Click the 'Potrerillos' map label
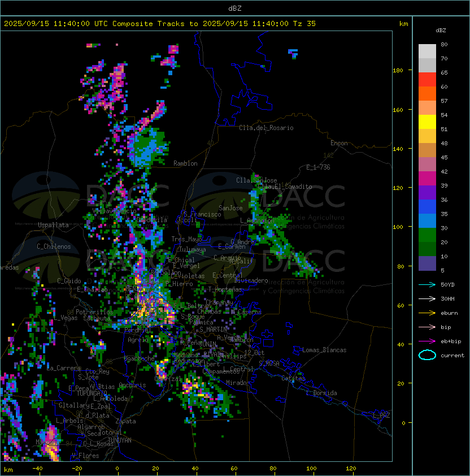This screenshot has width=470, height=476. coord(94,311)
